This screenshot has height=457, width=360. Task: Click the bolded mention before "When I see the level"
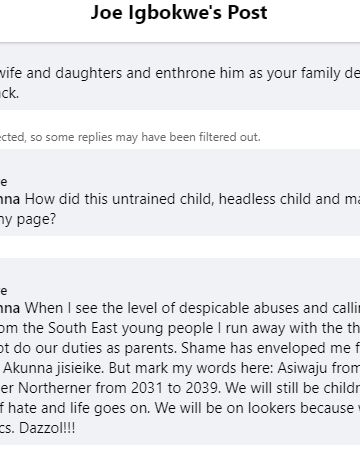click(x=10, y=308)
